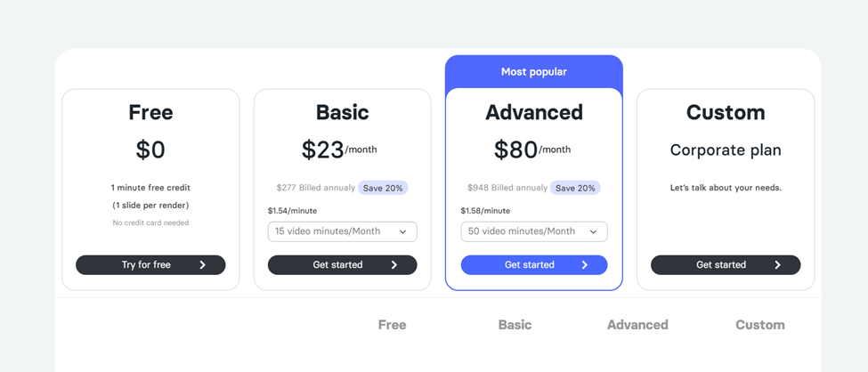
Task: Open the 50 video minutes/Month dropdown
Action: [534, 231]
